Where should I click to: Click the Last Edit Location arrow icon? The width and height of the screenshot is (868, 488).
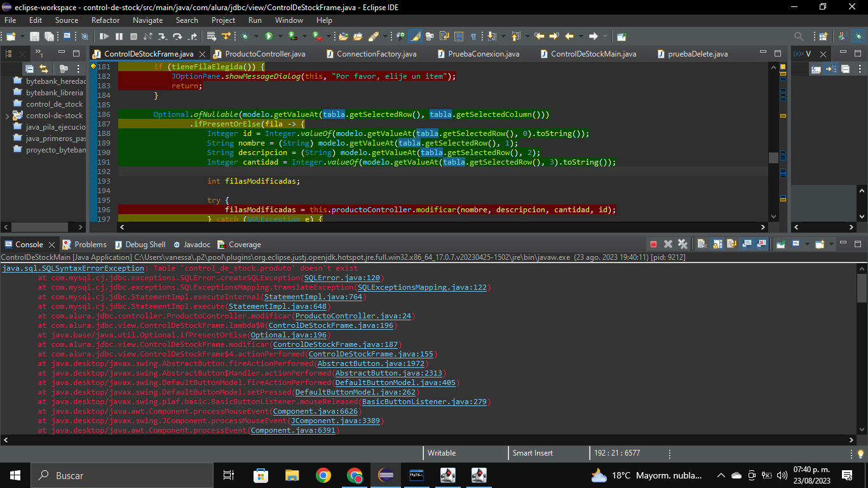(539, 36)
